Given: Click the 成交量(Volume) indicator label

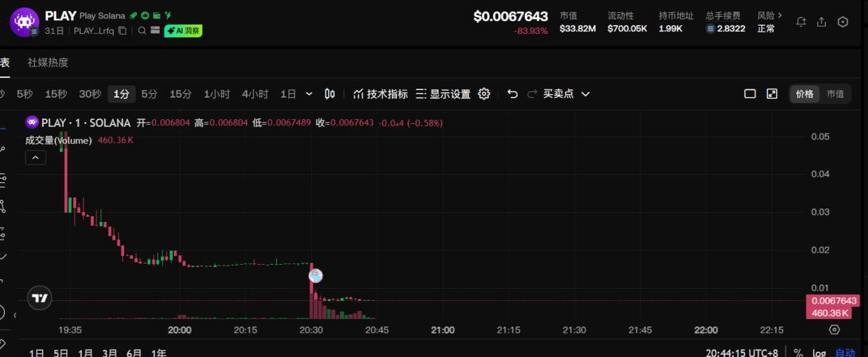Looking at the screenshot, I should click(58, 140).
